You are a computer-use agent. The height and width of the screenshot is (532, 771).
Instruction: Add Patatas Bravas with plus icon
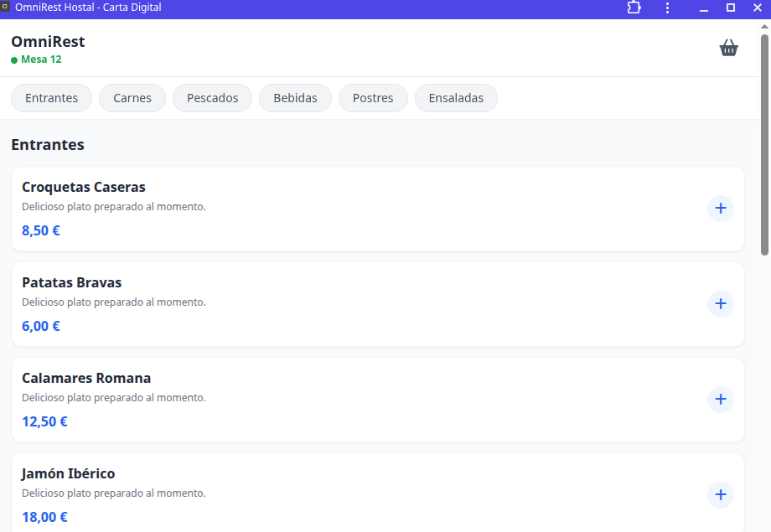pyautogui.click(x=720, y=304)
